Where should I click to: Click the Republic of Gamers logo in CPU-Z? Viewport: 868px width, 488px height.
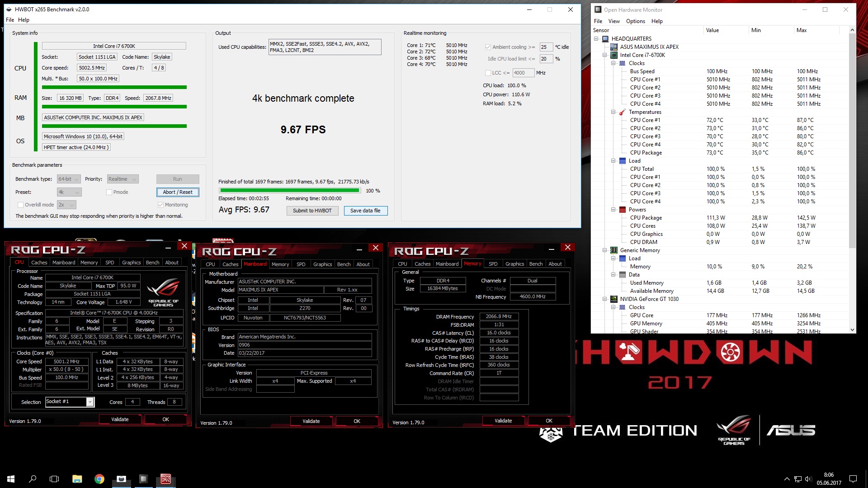[163, 292]
